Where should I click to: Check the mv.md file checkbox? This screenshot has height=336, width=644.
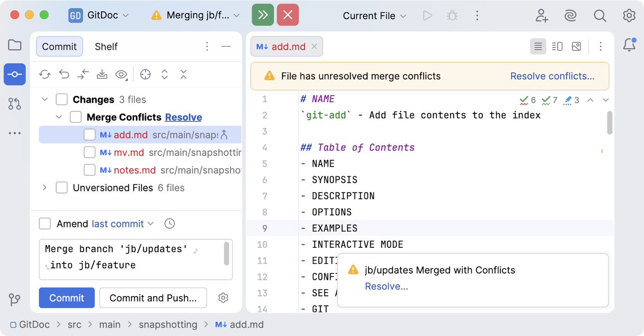tap(89, 152)
